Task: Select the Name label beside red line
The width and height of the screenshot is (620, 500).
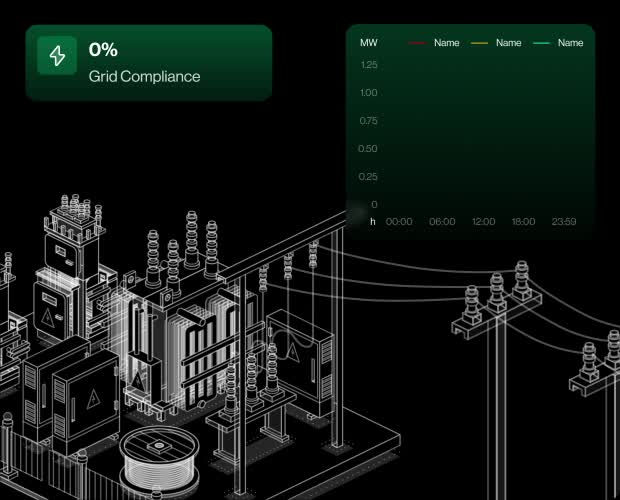Action: click(446, 43)
